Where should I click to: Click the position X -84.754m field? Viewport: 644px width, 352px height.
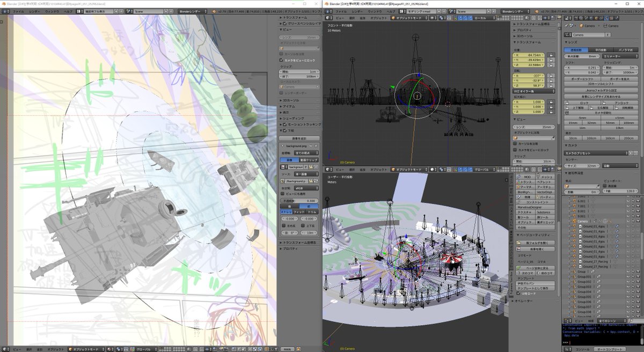(x=530, y=55)
